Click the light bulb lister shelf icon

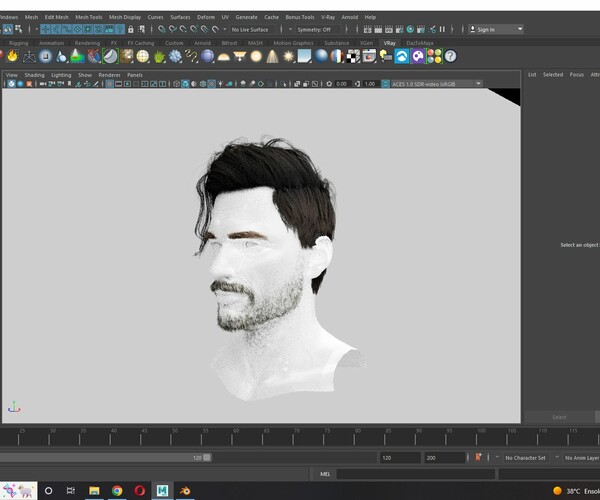pyautogui.click(x=386, y=57)
